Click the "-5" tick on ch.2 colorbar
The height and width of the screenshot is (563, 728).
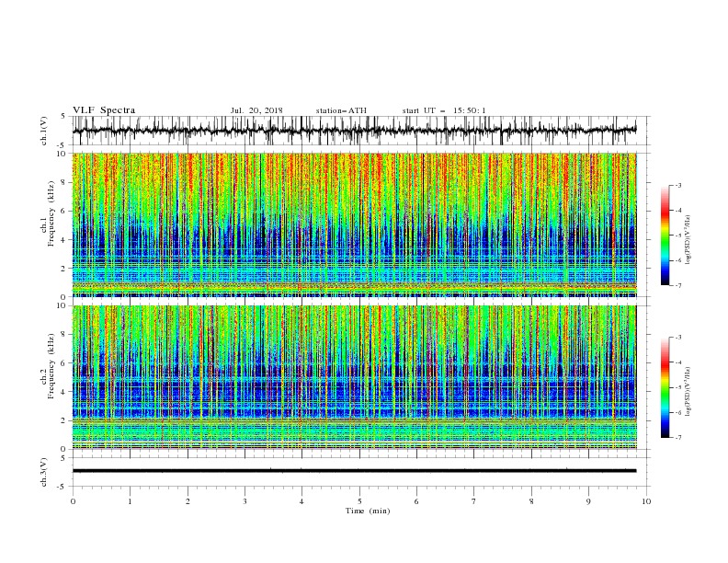point(677,387)
